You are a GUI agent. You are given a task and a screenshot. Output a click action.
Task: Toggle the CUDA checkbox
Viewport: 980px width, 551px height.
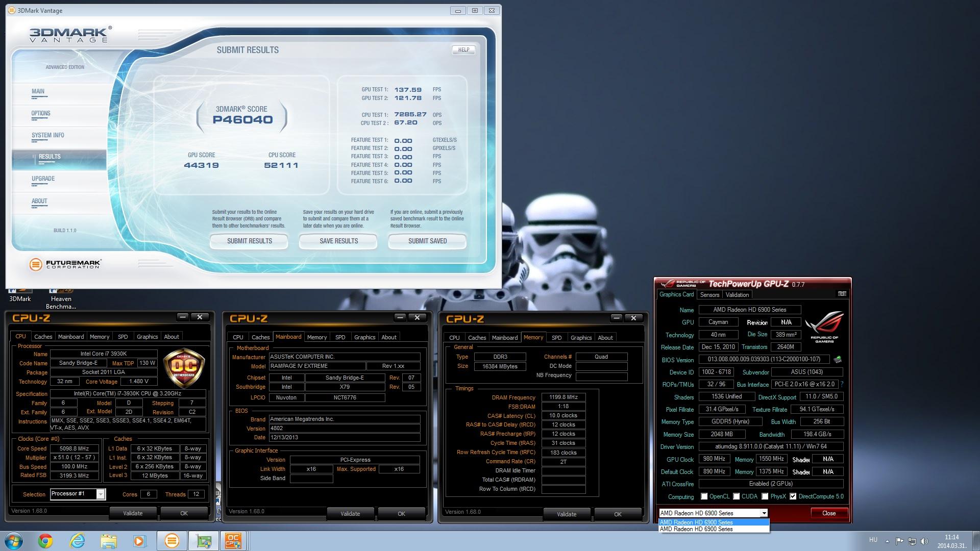[737, 496]
